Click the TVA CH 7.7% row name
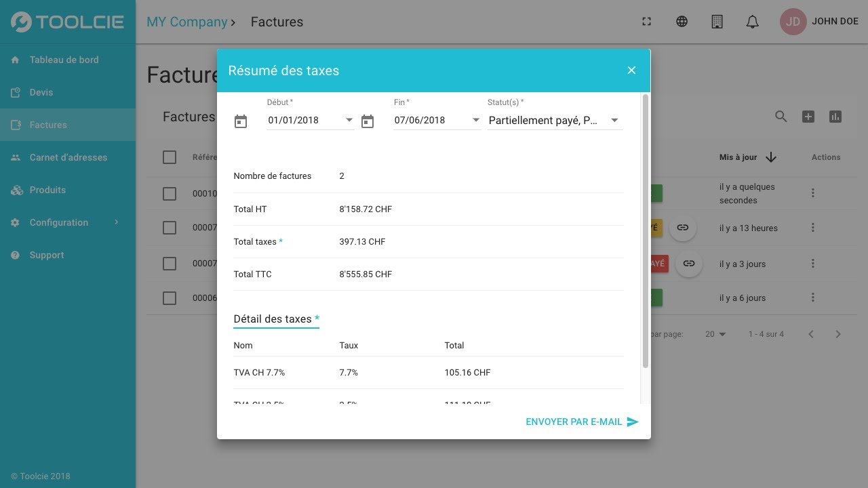This screenshot has height=488, width=868. 259,372
